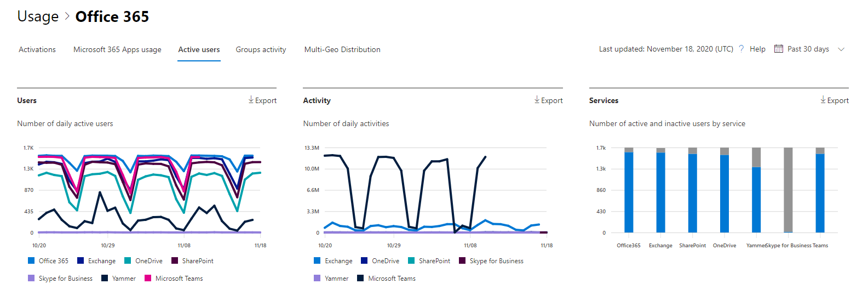This screenshot has width=868, height=295.
Task: Click the Help link
Action: click(x=757, y=49)
